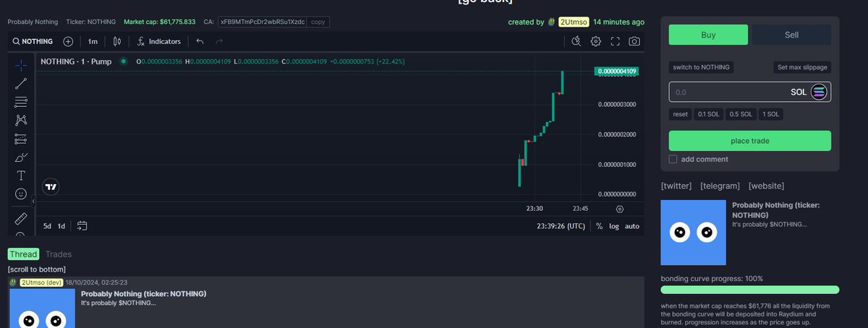Screen dimensions: 868x328
Task: Focus the SOL amount input field
Action: pos(749,92)
